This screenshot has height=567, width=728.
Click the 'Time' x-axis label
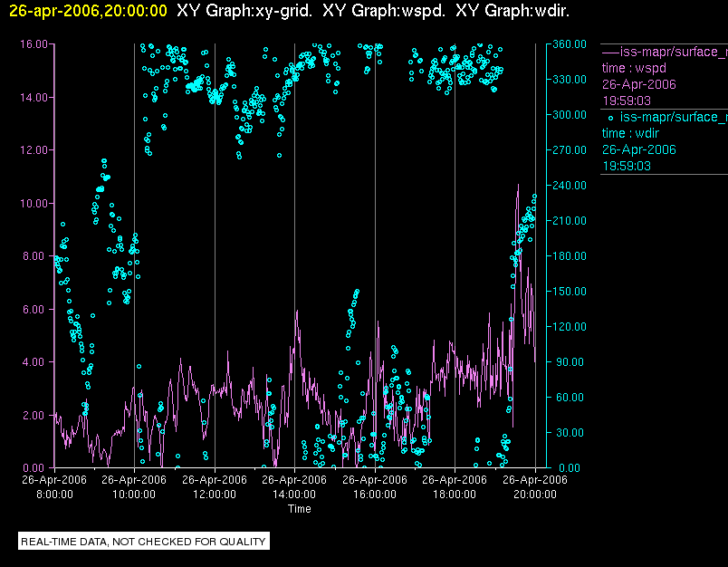[x=300, y=509]
